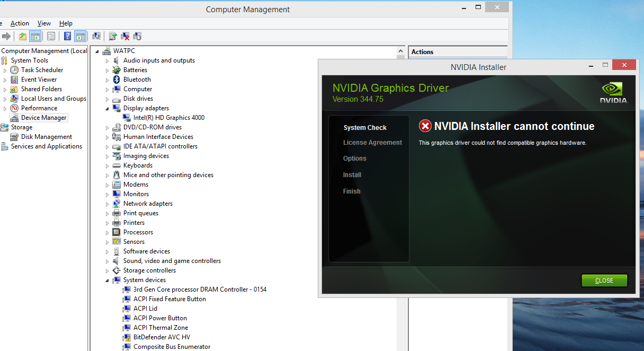Screen dimensions: 644x351
Task: Select ACPI Power Button device
Action: pyautogui.click(x=160, y=318)
